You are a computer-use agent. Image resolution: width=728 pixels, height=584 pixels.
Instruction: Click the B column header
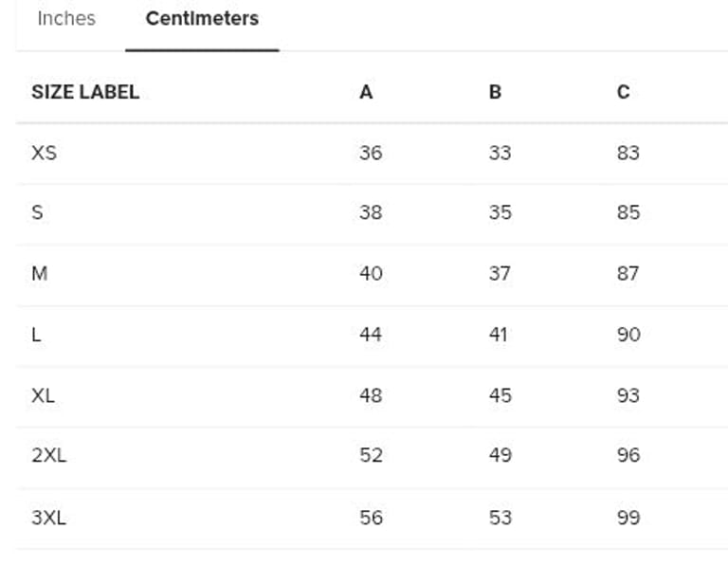tap(495, 92)
